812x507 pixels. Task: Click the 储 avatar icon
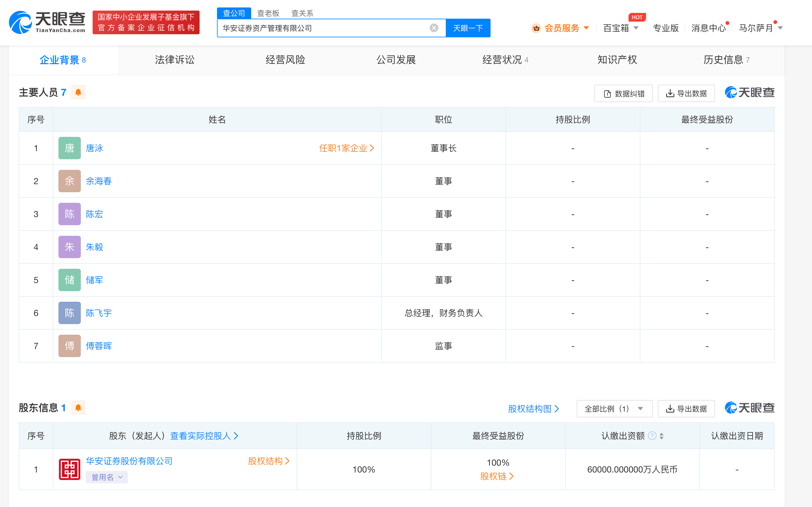click(x=69, y=280)
